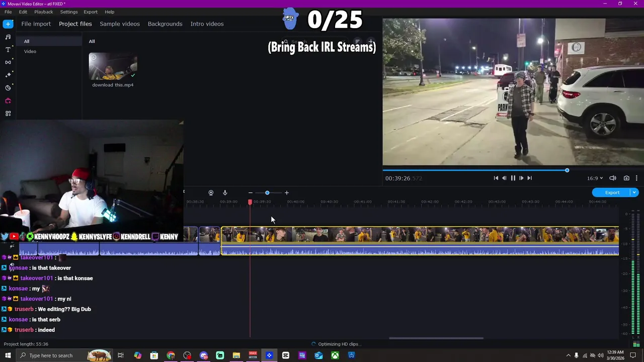Click the preview volume speaker icon

pos(613,178)
